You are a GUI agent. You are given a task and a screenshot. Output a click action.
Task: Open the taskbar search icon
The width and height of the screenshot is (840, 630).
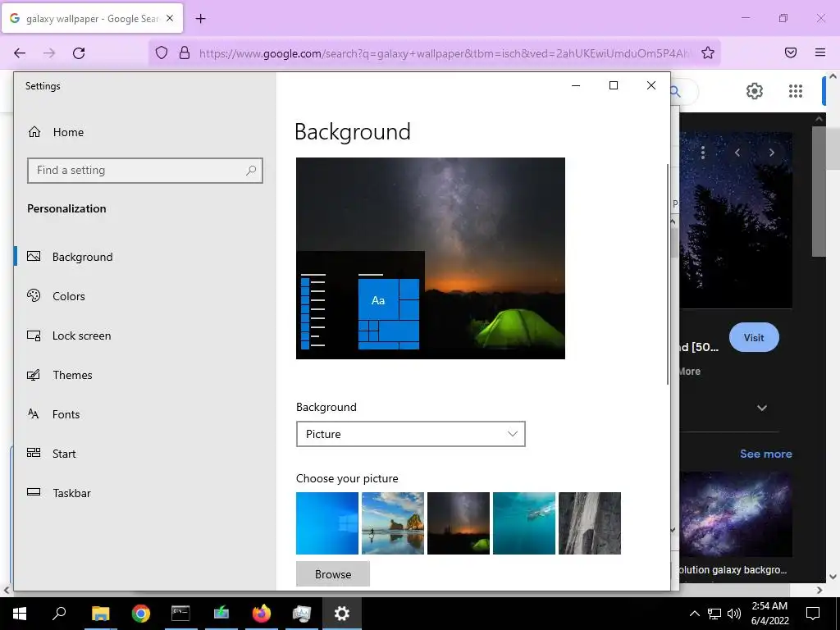coord(59,614)
